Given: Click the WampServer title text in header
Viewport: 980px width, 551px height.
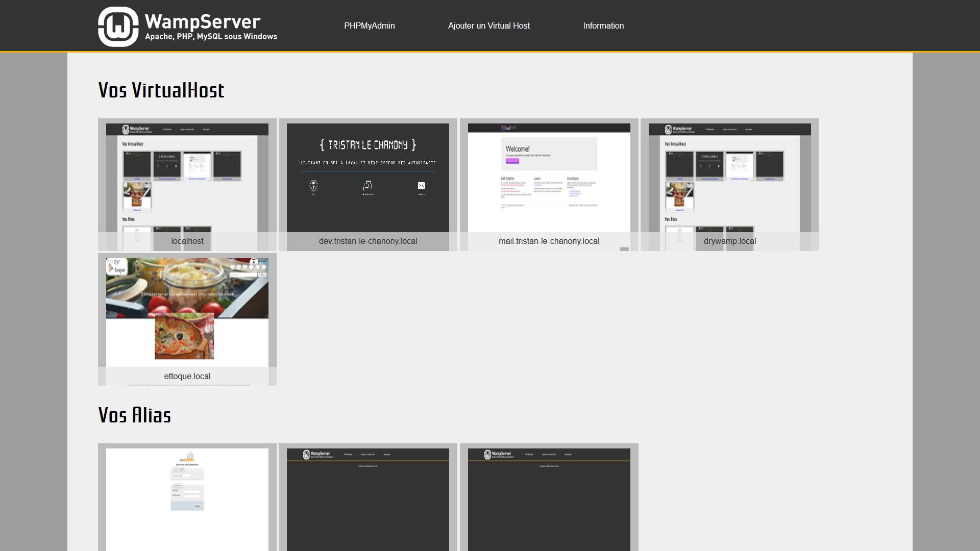Looking at the screenshot, I should pyautogui.click(x=203, y=21).
